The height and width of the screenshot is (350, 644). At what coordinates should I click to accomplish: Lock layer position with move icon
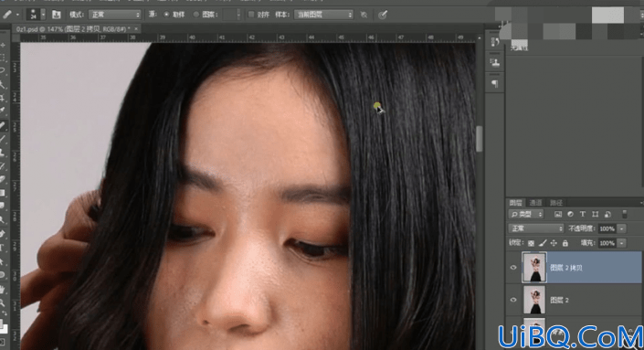(554, 243)
